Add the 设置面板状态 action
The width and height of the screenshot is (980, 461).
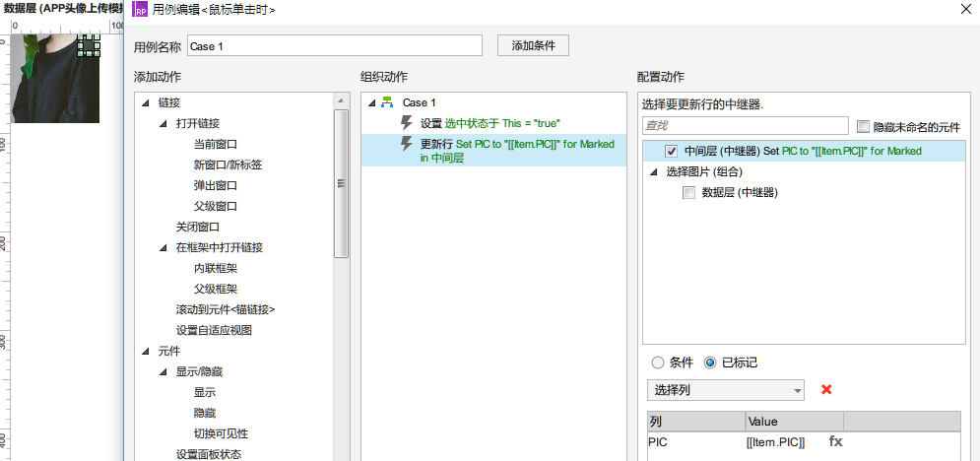[209, 454]
